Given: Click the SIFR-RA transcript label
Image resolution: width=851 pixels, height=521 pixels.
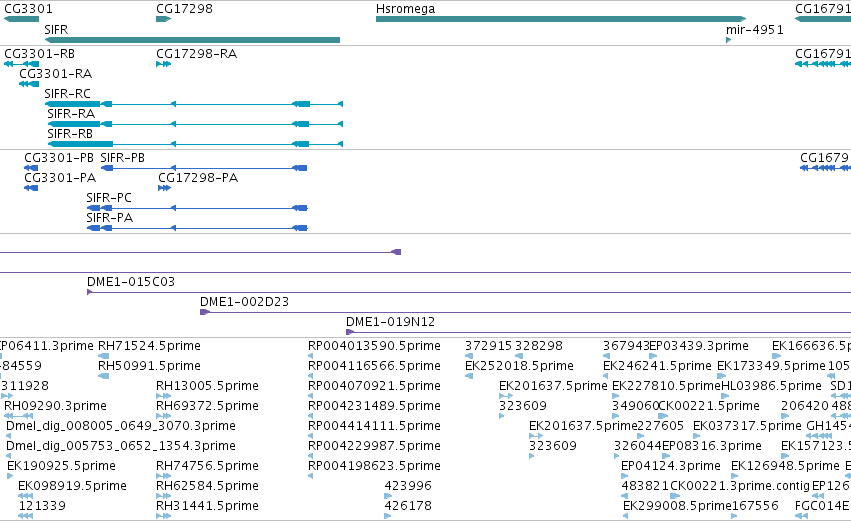Looking at the screenshot, I should (x=71, y=113).
